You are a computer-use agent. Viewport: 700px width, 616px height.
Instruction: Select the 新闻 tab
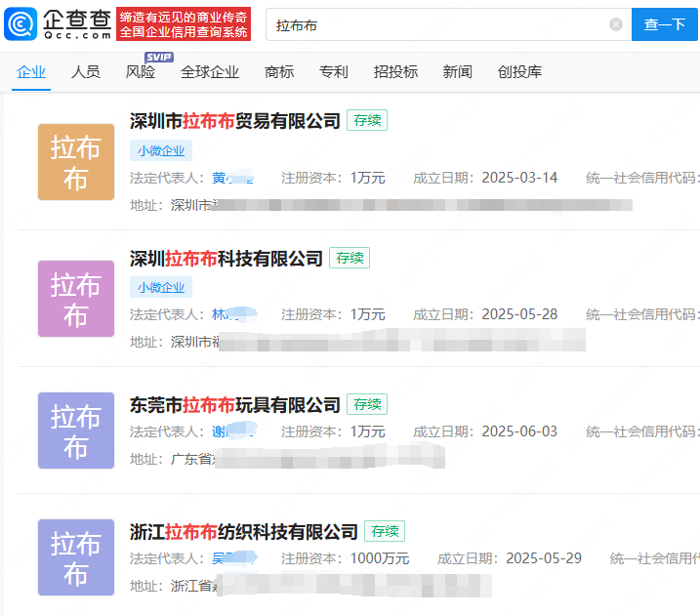(x=458, y=72)
